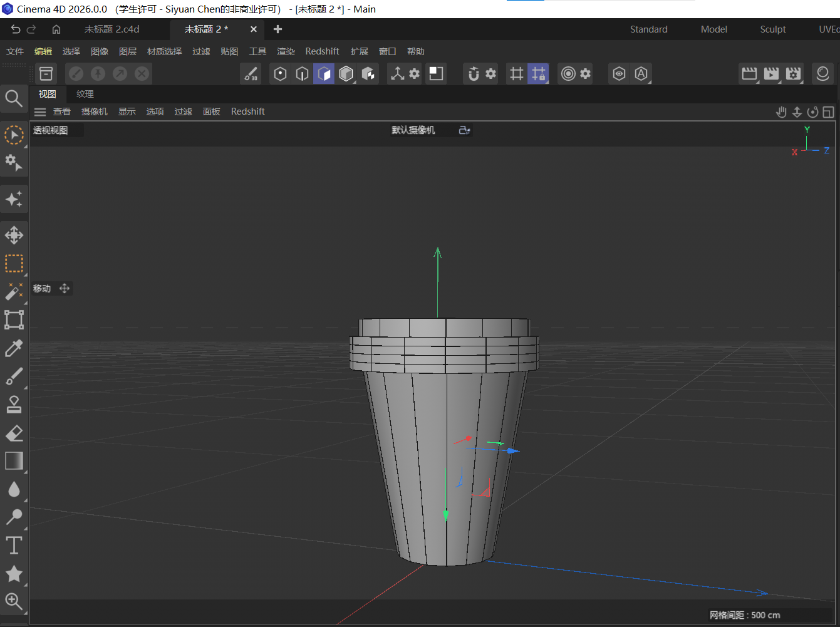This screenshot has height=627, width=840.
Task: Switch to the Sculpt workspace layout
Action: pos(772,29)
